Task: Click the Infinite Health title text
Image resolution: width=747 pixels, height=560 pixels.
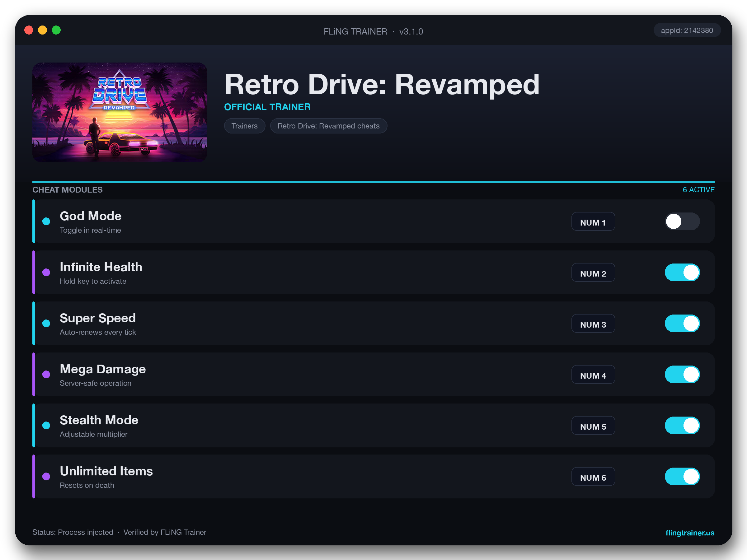Action: [101, 267]
